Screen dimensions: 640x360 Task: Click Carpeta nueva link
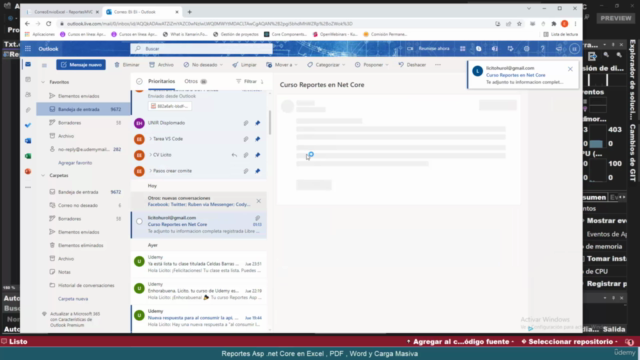click(x=73, y=299)
